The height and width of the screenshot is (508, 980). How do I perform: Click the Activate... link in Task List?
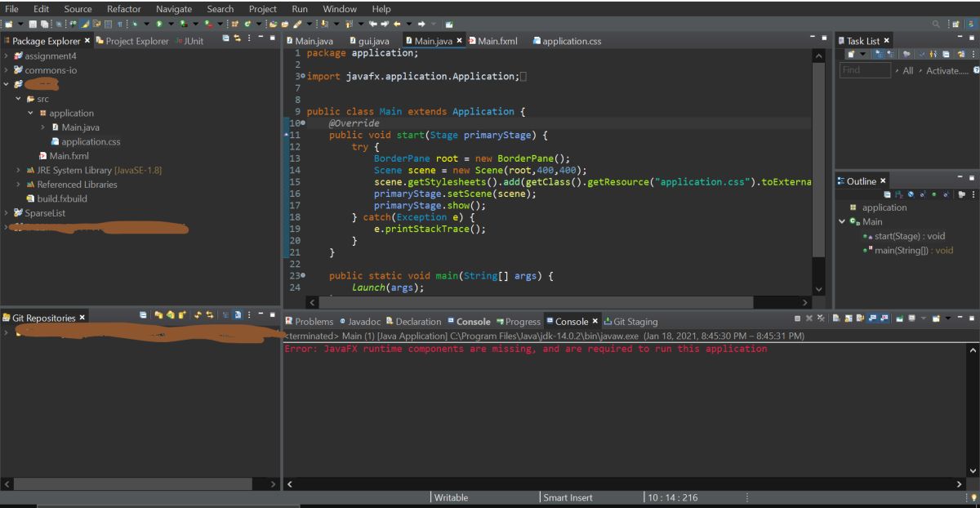pyautogui.click(x=946, y=71)
